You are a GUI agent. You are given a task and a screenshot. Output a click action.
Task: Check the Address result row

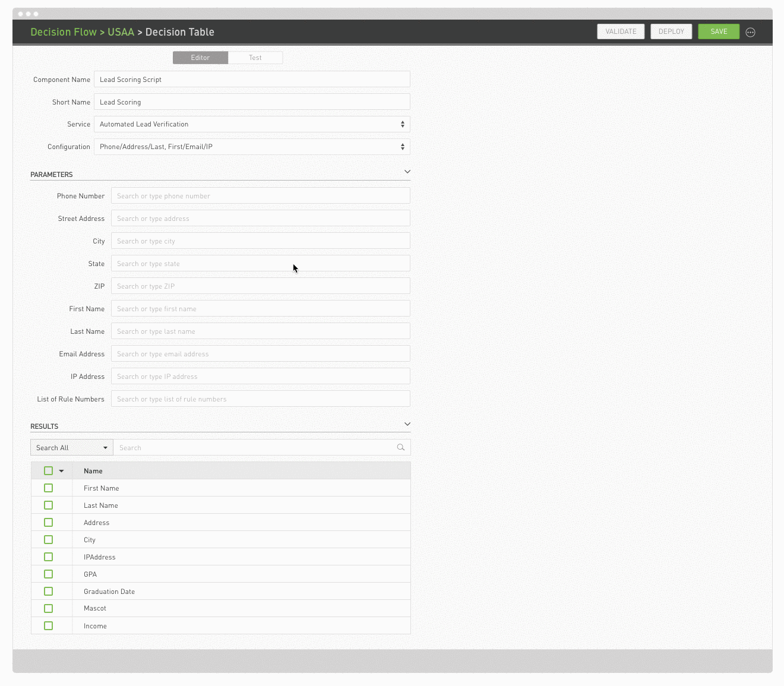point(49,523)
